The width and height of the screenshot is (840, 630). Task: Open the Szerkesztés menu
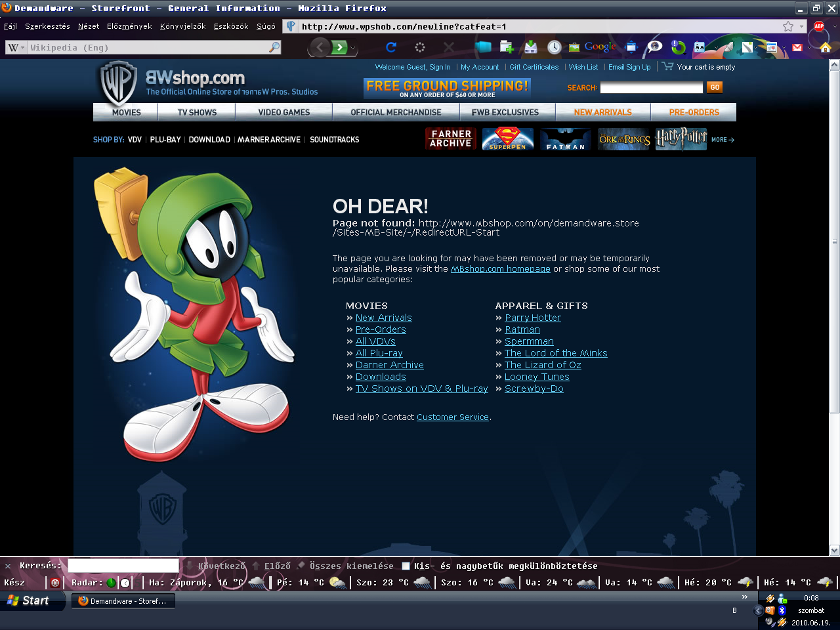tap(47, 26)
